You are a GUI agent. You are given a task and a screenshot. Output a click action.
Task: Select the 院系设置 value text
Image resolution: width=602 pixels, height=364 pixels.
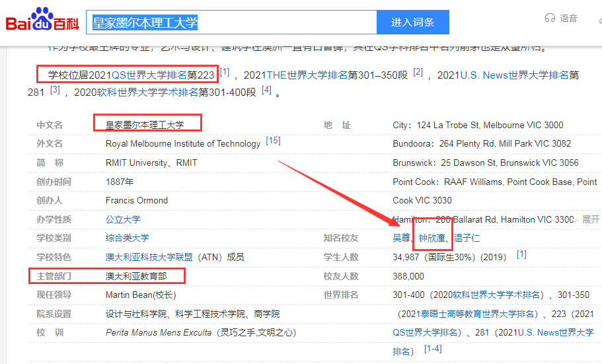click(x=193, y=314)
